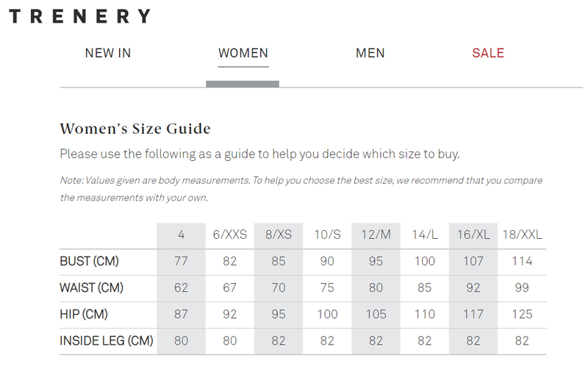Select the 18/XXL size column header

click(x=522, y=235)
